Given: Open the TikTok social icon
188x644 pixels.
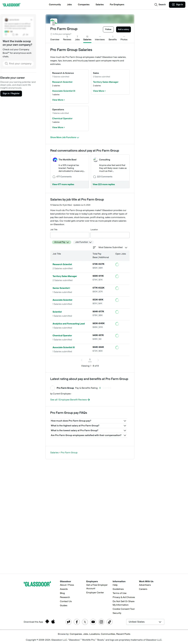Looking at the screenshot, I should point(110,622).
